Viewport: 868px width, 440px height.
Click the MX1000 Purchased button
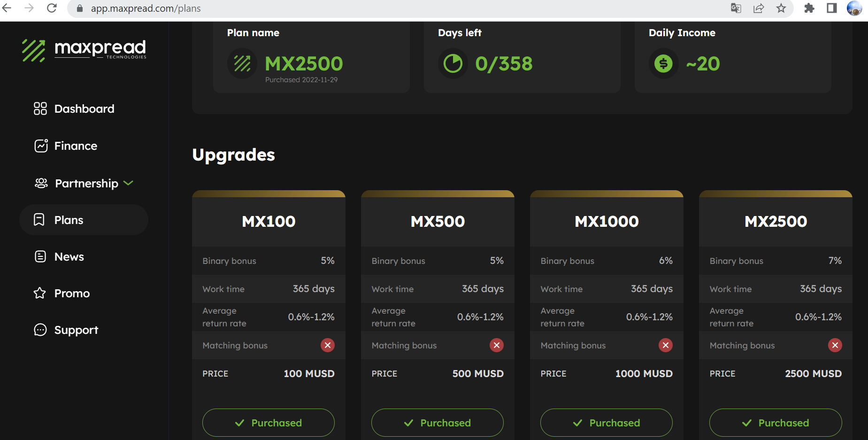[607, 423]
